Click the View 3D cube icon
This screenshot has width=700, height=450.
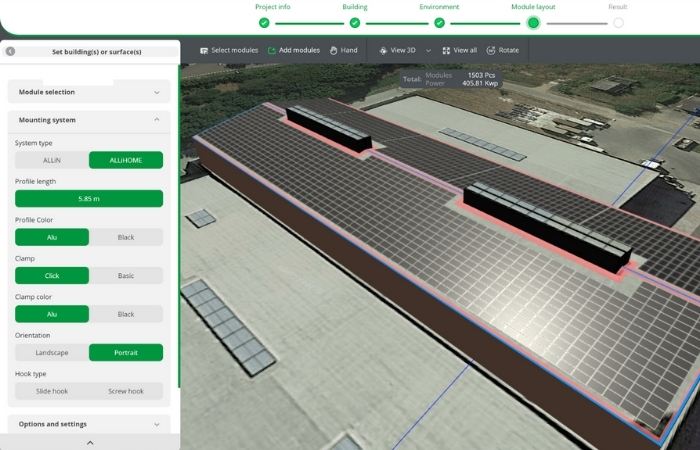click(x=383, y=50)
